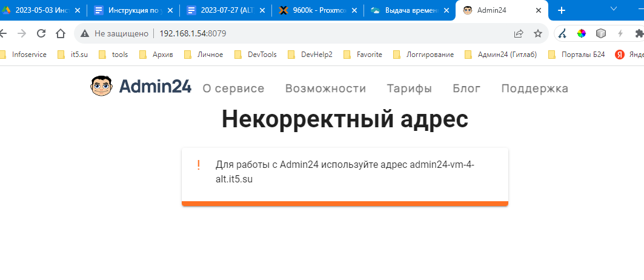This screenshot has height=280, width=644.
Task: Open the it5.su bookmark folder
Action: click(x=73, y=55)
